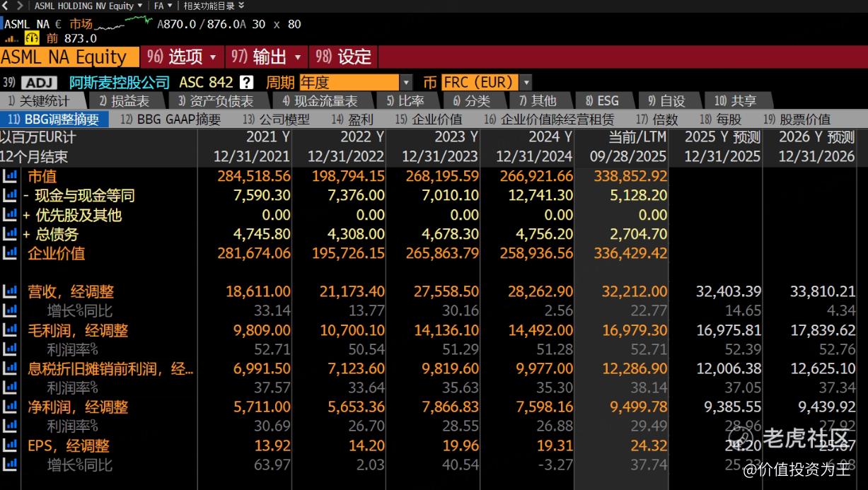
Task: Open the 周期 年度 dropdown
Action: pyautogui.click(x=356, y=82)
